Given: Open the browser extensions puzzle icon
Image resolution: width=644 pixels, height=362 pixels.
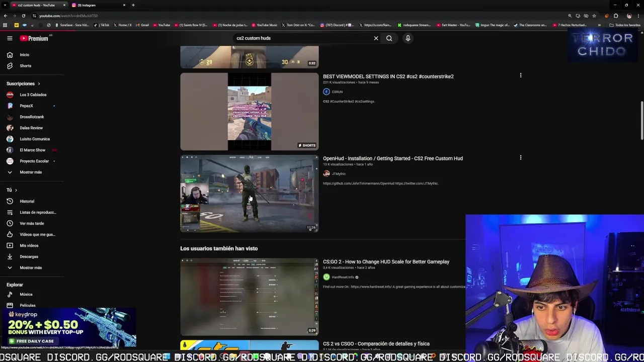Looking at the screenshot, I should [x=616, y=16].
